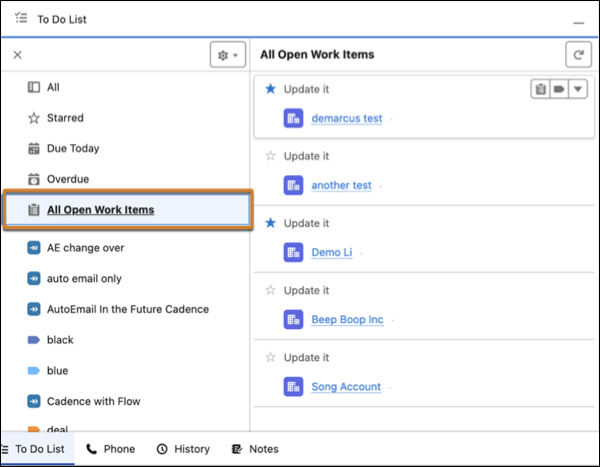The width and height of the screenshot is (600, 467).
Task: Open the gear settings dropdown
Action: coord(228,55)
